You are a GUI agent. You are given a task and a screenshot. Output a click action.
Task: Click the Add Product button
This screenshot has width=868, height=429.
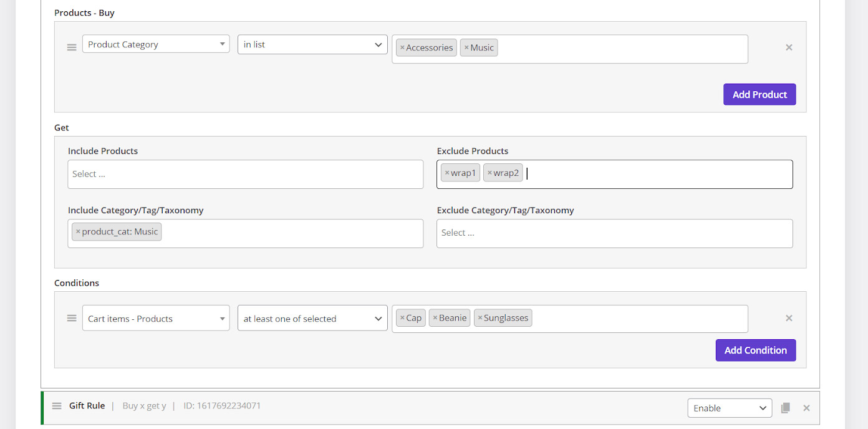point(759,95)
